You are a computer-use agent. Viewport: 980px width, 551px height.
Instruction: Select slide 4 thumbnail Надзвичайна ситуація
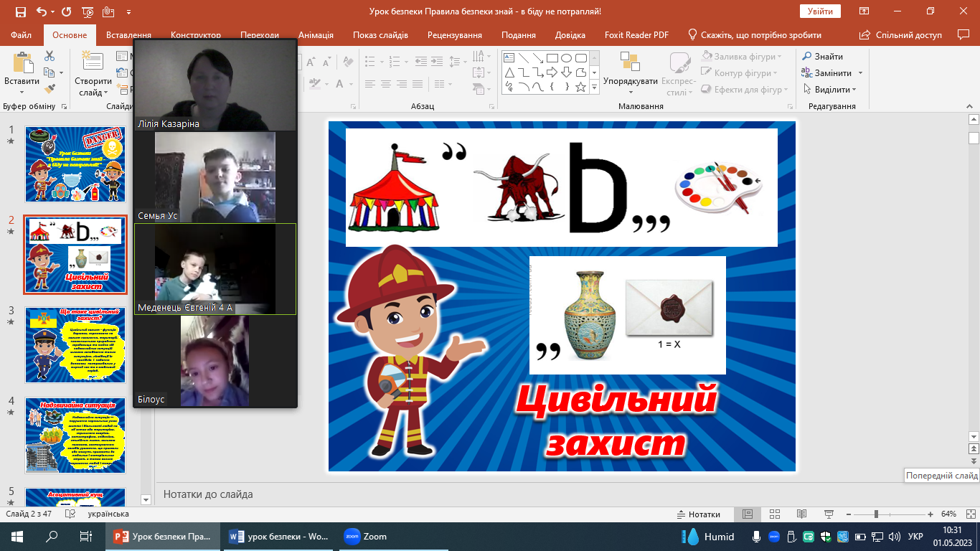(x=75, y=435)
